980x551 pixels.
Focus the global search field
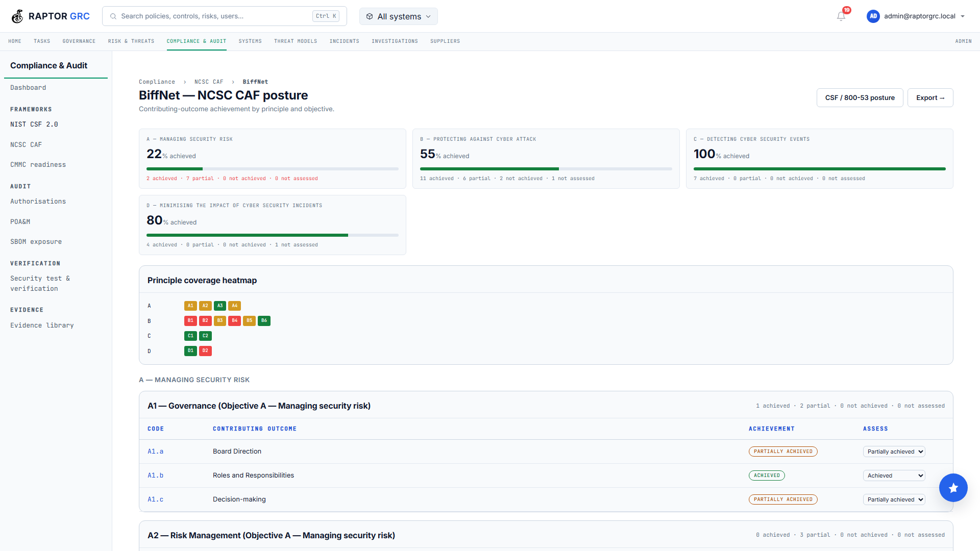[225, 16]
